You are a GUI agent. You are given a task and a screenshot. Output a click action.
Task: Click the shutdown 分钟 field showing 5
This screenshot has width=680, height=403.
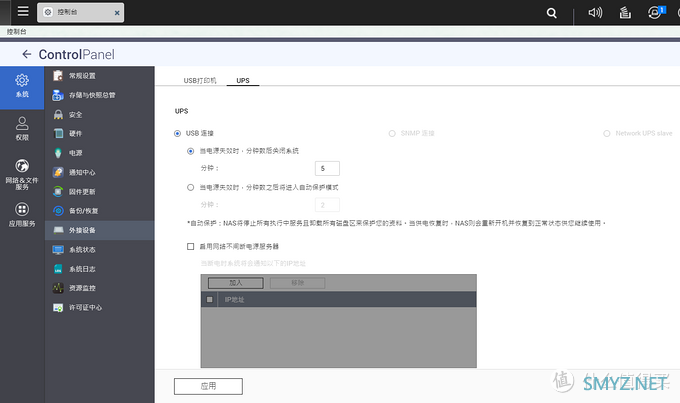pos(327,168)
